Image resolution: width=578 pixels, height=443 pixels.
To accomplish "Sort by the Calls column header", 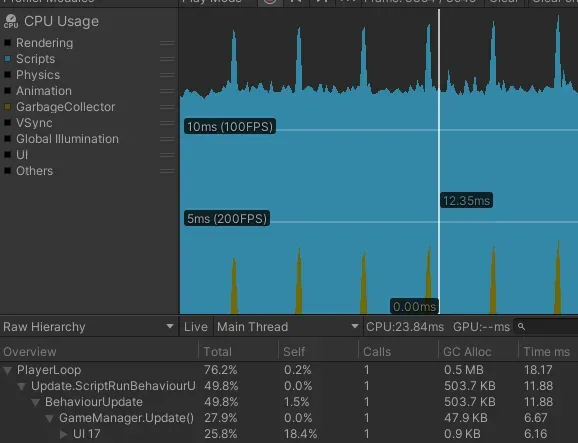I will pyautogui.click(x=398, y=352).
